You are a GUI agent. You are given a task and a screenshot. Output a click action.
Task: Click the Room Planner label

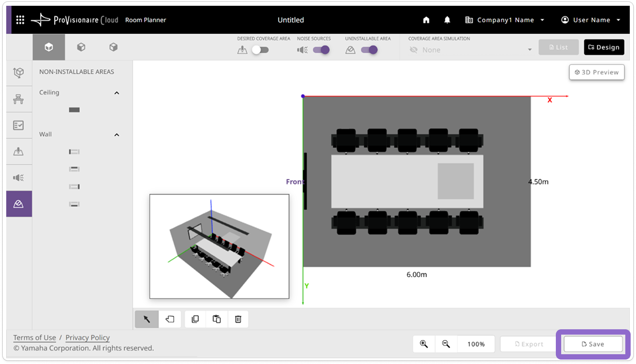pyautogui.click(x=146, y=20)
